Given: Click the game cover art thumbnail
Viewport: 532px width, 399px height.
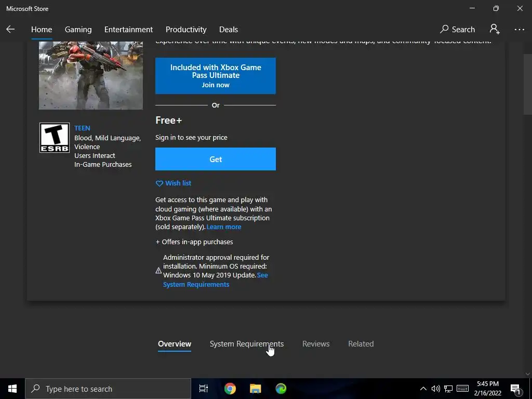Looking at the screenshot, I should 90,75.
